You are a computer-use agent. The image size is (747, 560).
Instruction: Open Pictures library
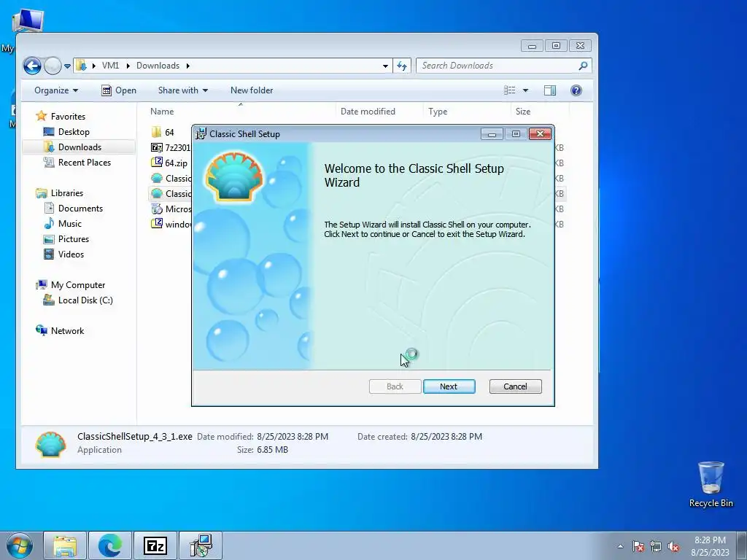tap(74, 238)
